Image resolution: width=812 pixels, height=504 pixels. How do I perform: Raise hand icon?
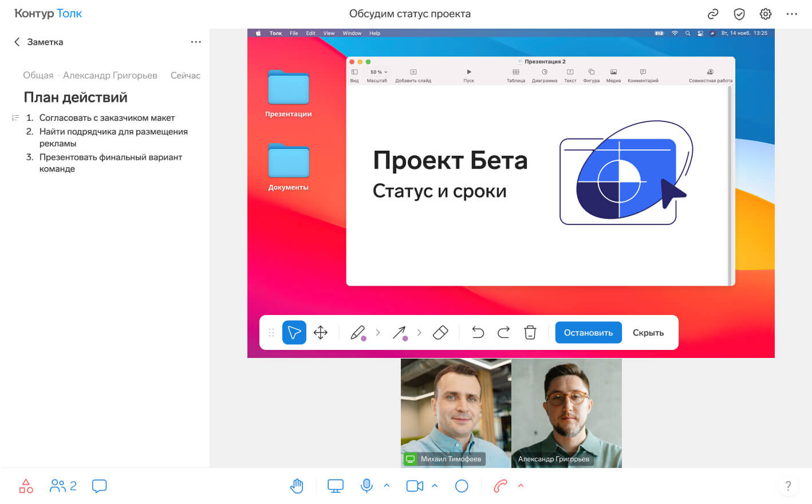297,486
